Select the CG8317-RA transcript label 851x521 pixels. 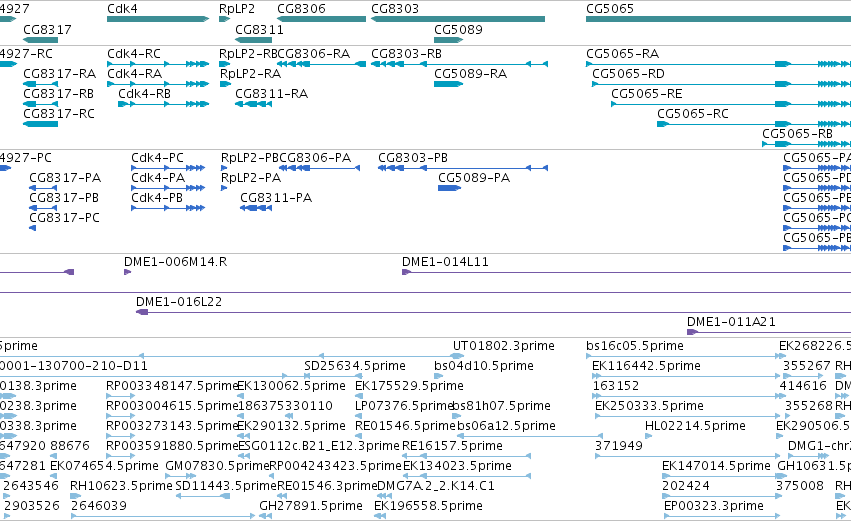(x=60, y=74)
